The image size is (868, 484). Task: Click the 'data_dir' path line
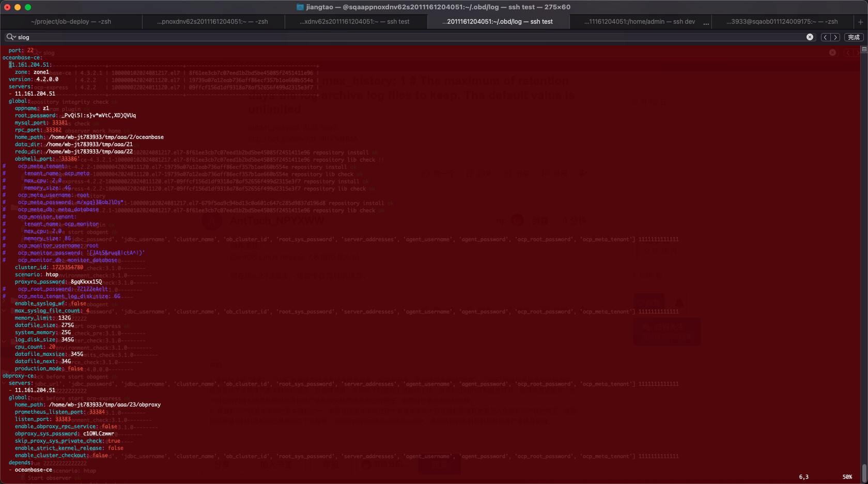click(74, 145)
